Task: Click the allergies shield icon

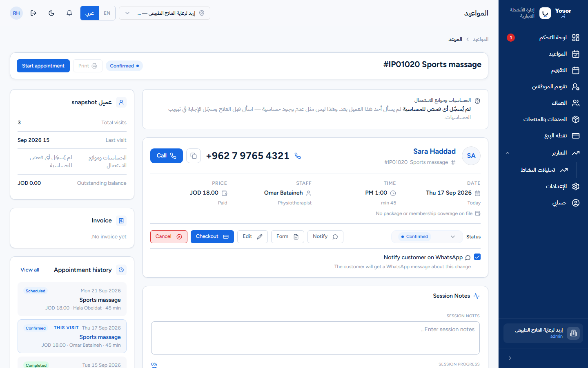Action: (477, 101)
